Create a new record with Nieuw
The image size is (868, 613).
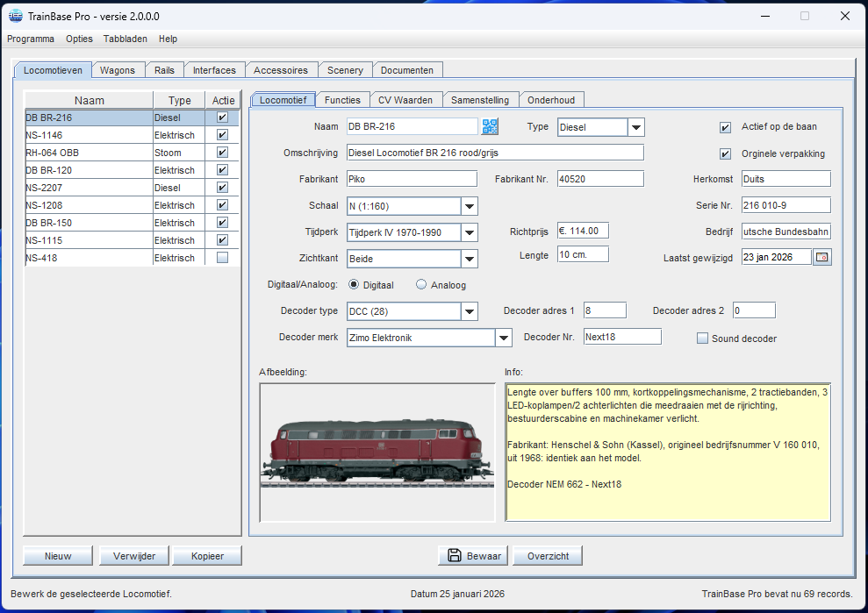click(57, 555)
